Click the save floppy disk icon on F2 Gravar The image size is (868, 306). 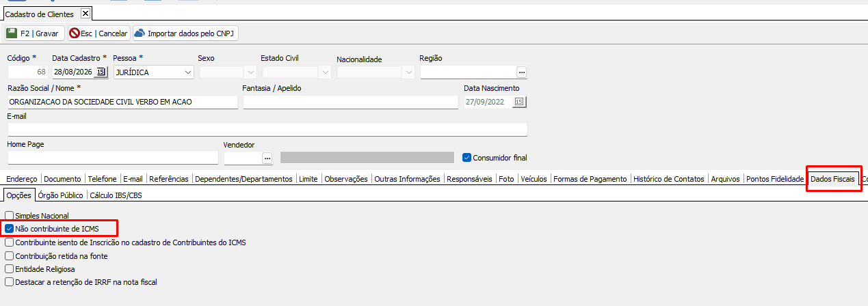[12, 33]
